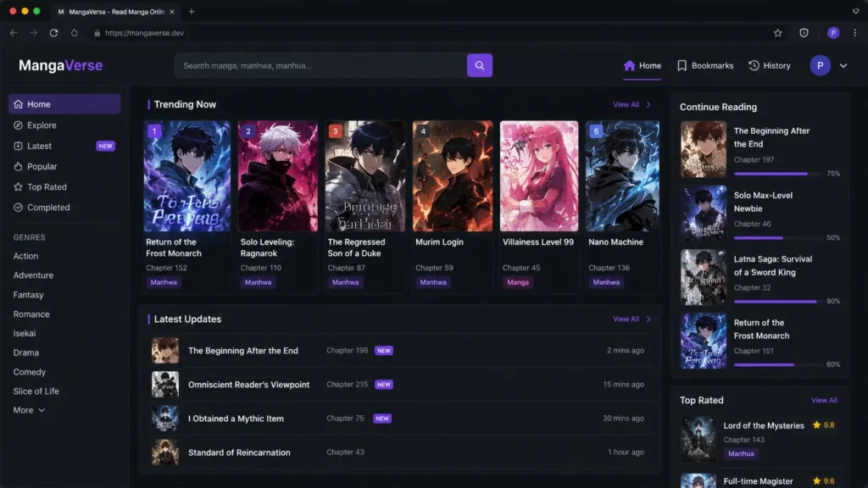This screenshot has height=488, width=868.
Task: Open browser three-dot menu
Action: coord(854,33)
